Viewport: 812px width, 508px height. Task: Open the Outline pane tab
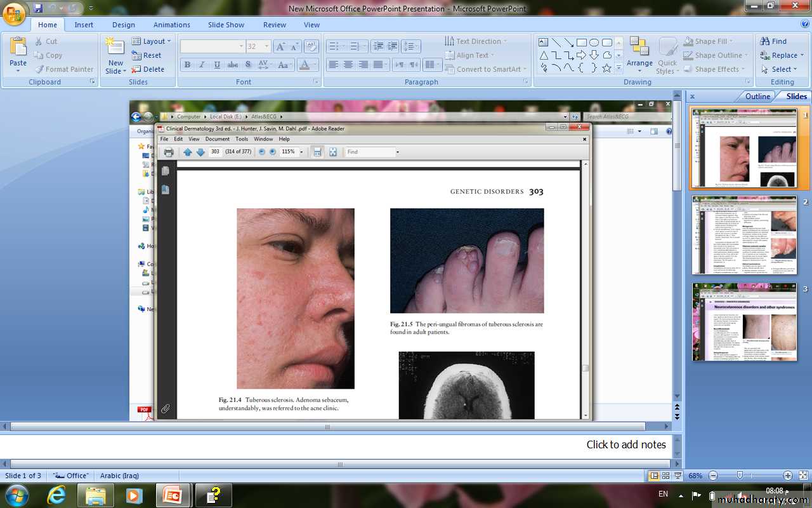tap(757, 97)
